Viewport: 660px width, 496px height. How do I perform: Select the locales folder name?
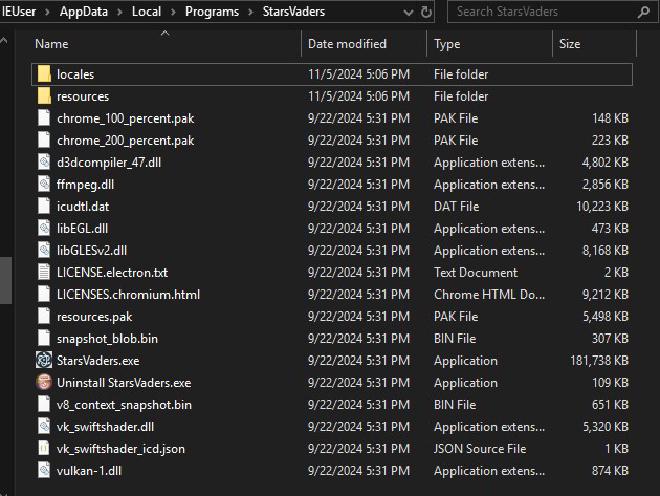pyautogui.click(x=76, y=75)
